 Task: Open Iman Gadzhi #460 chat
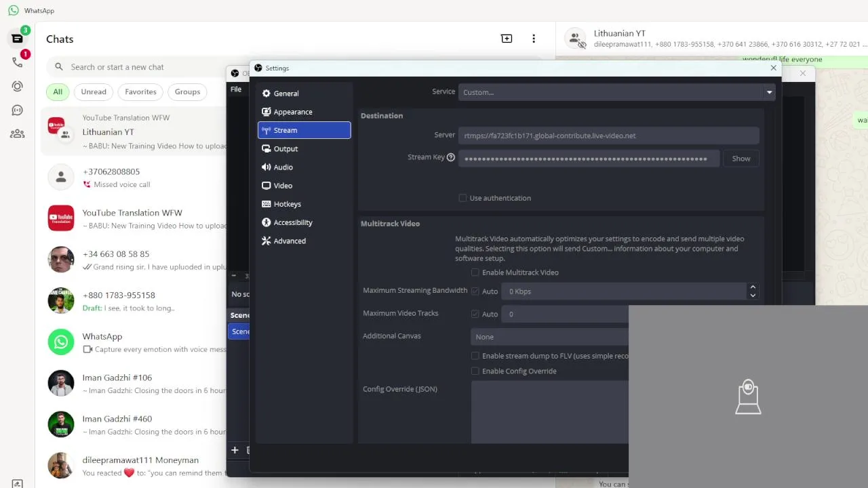tap(134, 425)
